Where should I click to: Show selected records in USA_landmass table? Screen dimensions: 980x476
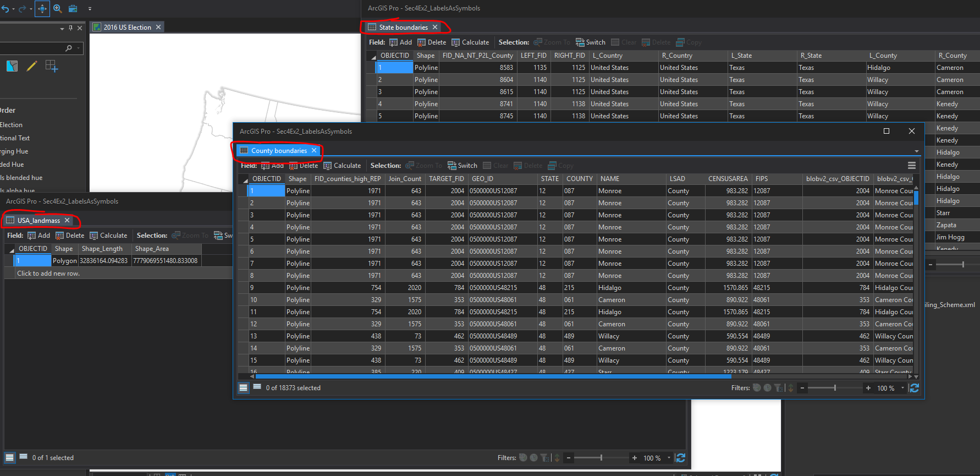tap(23, 457)
